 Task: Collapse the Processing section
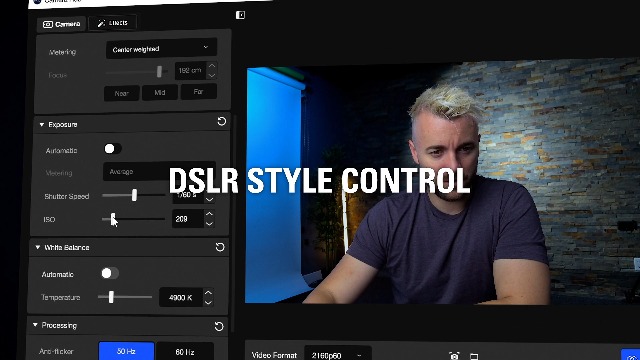point(35,325)
